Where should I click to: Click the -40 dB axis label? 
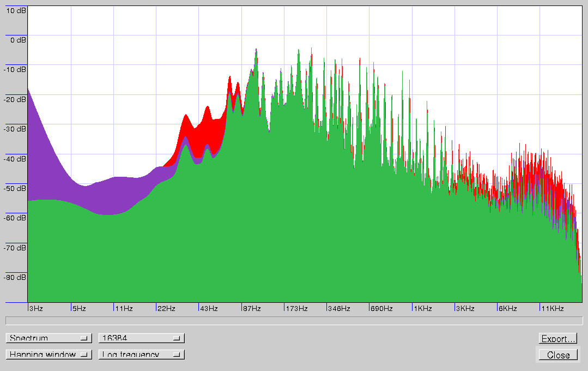[x=13, y=159]
